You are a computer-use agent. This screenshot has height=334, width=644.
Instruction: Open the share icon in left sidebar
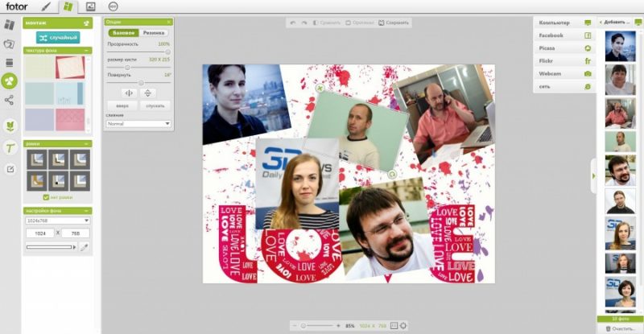[9, 100]
